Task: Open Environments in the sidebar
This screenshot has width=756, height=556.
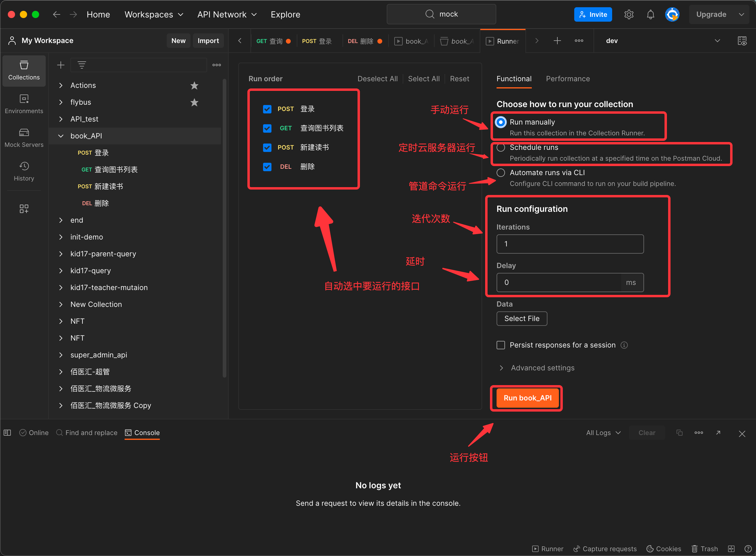Action: [24, 104]
